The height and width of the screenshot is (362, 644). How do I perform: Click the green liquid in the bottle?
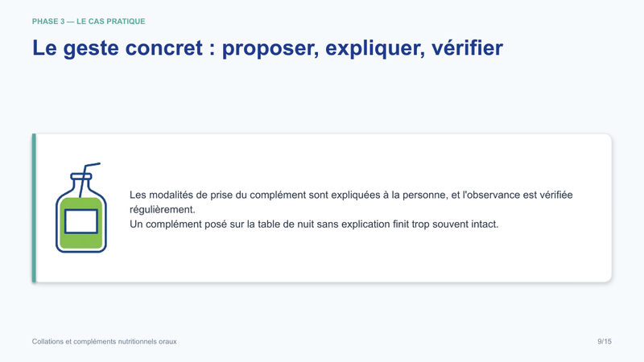coord(81,224)
